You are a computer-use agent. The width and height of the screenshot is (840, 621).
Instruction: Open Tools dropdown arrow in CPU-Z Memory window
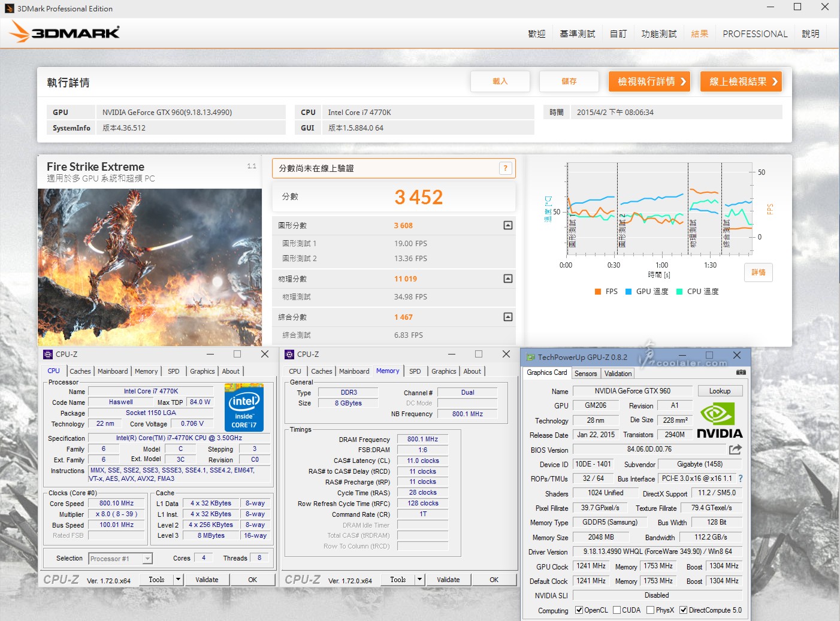420,580
